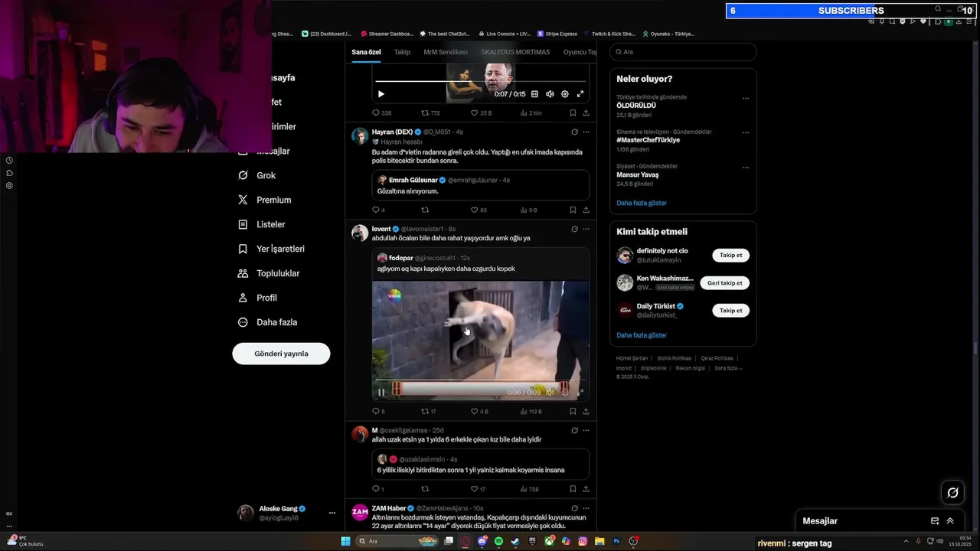
Task: Open Topluluklar communities page
Action: [x=269, y=273]
